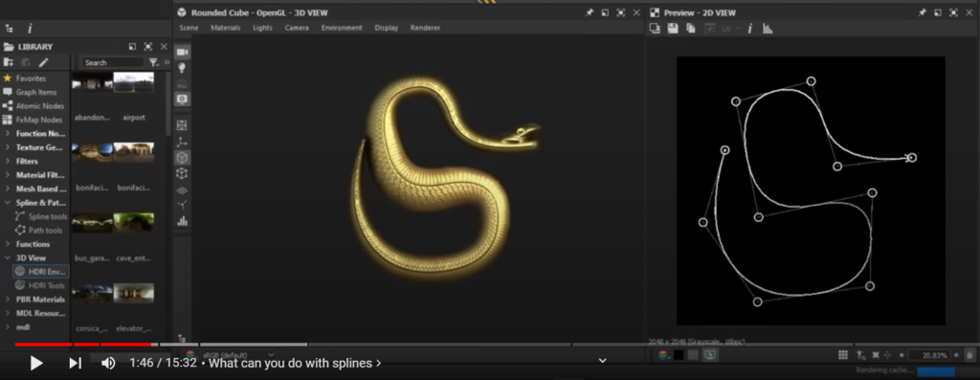Open the Environment menu in 3D view
Viewport: 980px width, 380px height.
(342, 28)
